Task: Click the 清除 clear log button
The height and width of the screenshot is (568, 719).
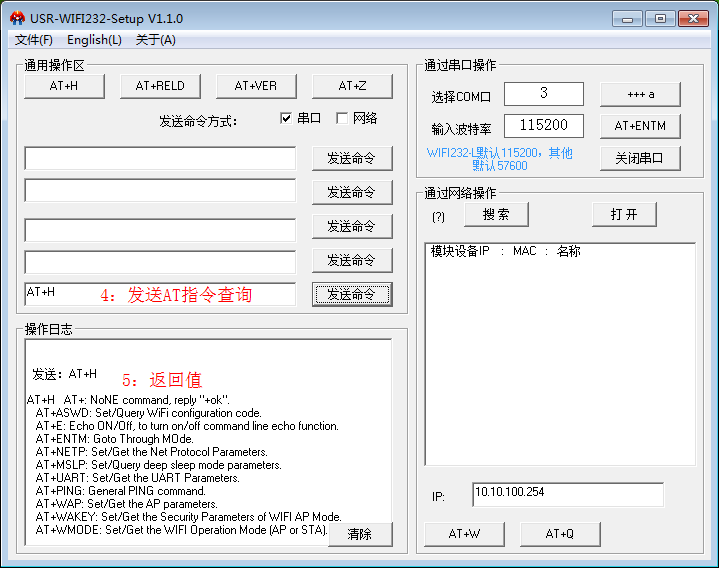Action: pyautogui.click(x=360, y=534)
